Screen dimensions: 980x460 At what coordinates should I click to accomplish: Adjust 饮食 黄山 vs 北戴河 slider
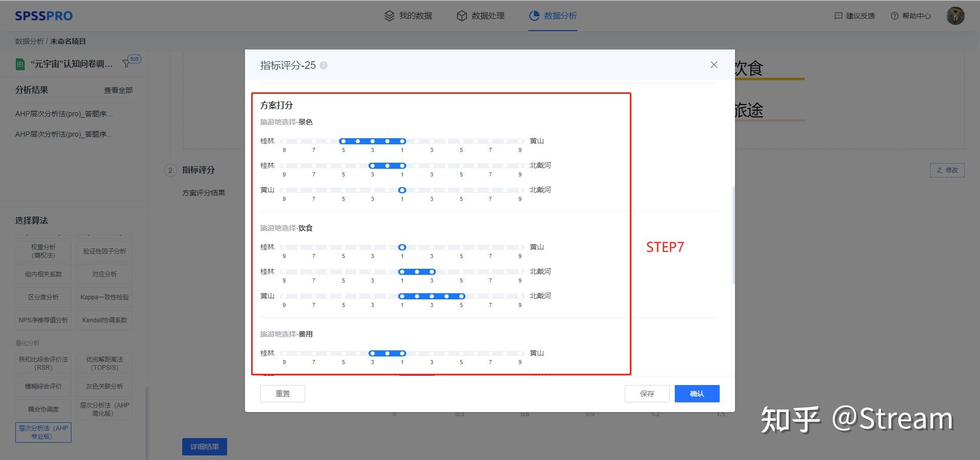[x=402, y=296]
